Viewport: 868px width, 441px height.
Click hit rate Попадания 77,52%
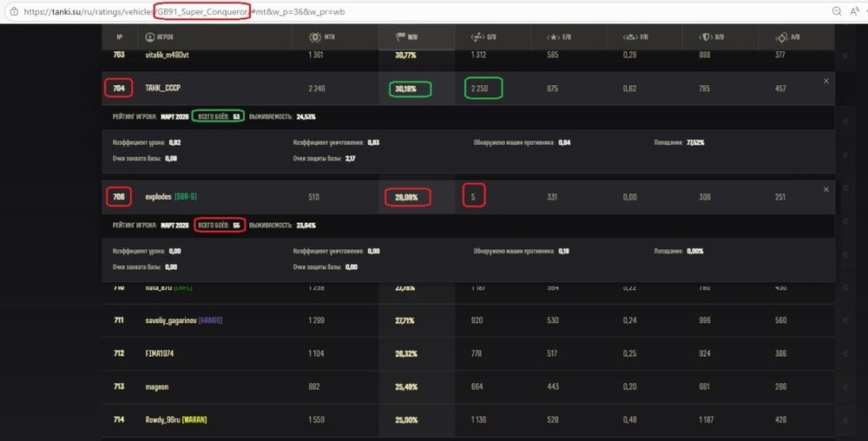[x=695, y=142]
